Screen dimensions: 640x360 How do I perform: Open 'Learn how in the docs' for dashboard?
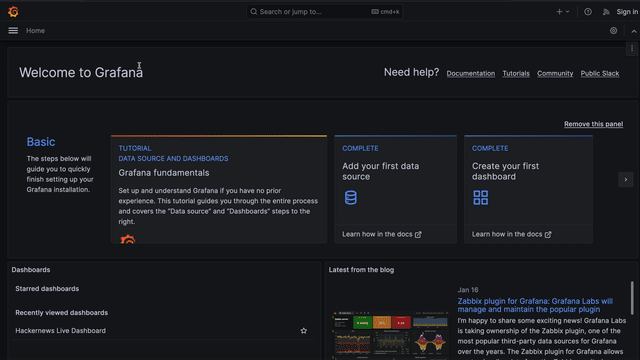(511, 234)
